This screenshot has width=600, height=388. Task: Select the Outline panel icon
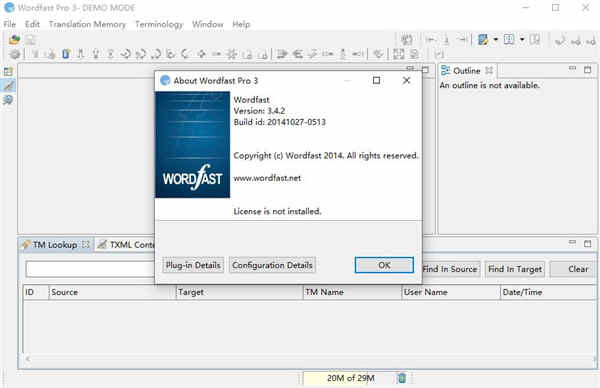[445, 71]
